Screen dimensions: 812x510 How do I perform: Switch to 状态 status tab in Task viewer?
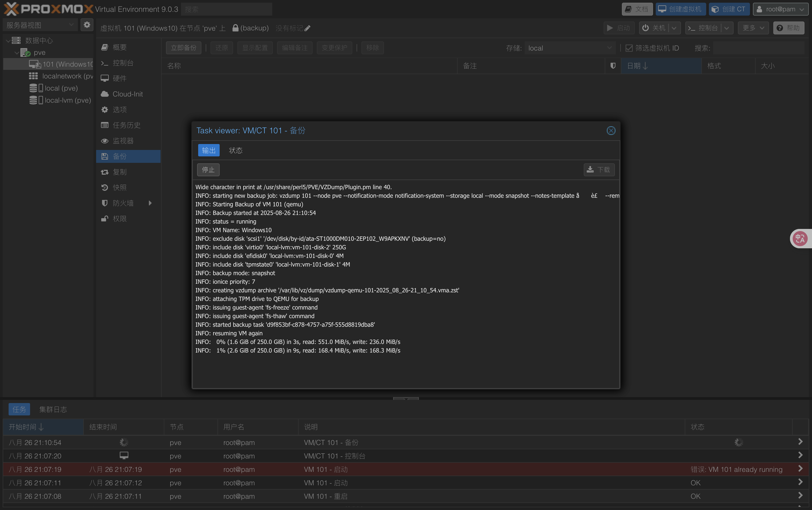point(235,150)
